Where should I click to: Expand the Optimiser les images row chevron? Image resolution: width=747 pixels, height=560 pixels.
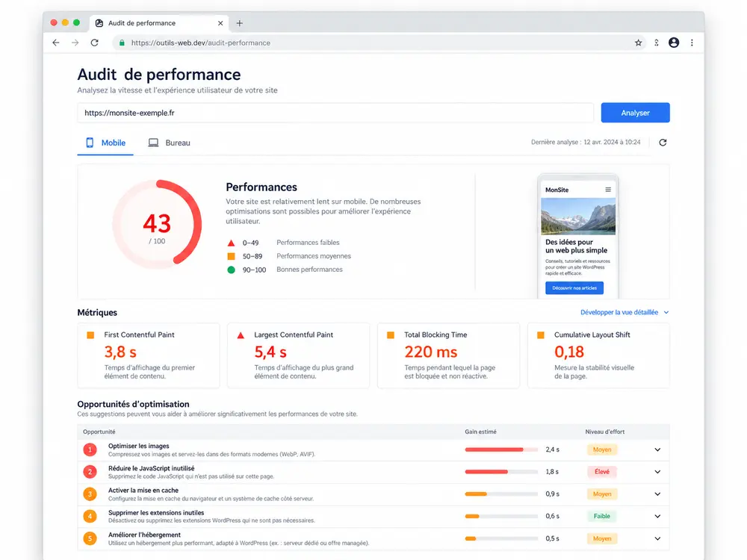657,449
